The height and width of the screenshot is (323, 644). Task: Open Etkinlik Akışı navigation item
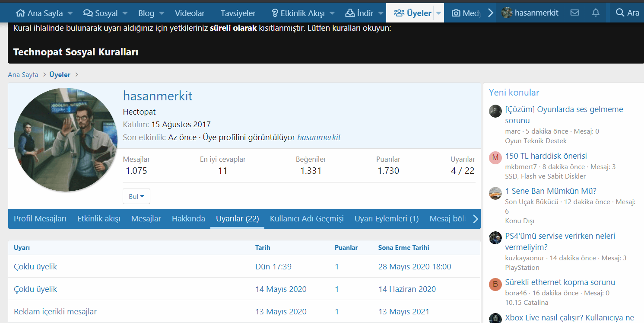point(298,13)
